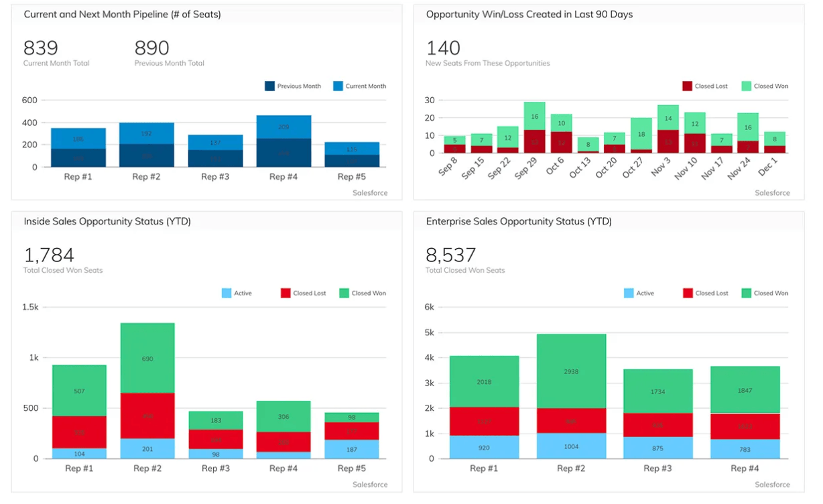This screenshot has width=823, height=504.
Task: Click the Closed Lost red segment for Rep #1 Enterprise
Action: tap(484, 422)
